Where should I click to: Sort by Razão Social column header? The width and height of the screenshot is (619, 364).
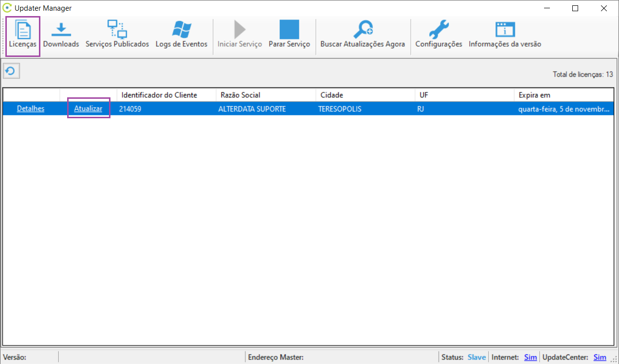click(240, 95)
